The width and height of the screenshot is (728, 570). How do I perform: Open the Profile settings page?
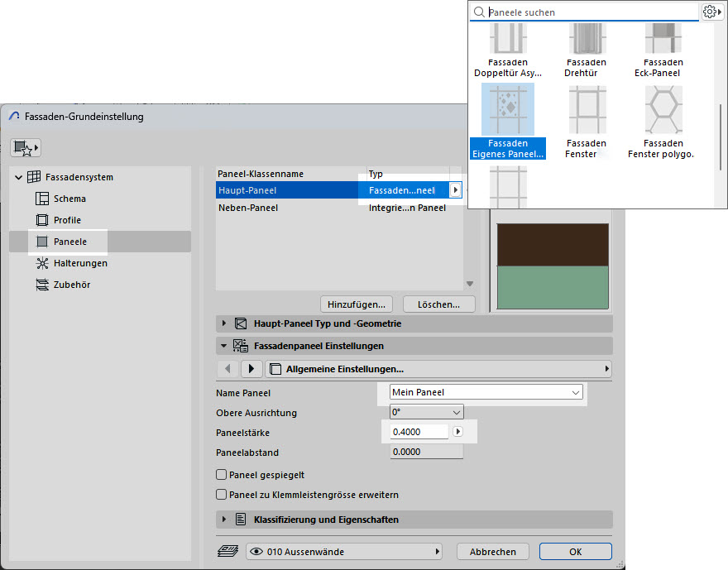tap(67, 220)
